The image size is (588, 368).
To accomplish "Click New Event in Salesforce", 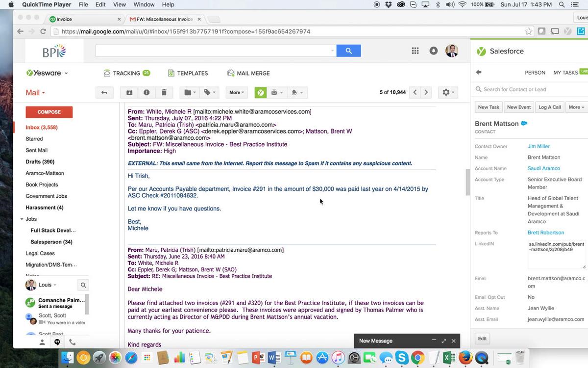I will (x=519, y=107).
